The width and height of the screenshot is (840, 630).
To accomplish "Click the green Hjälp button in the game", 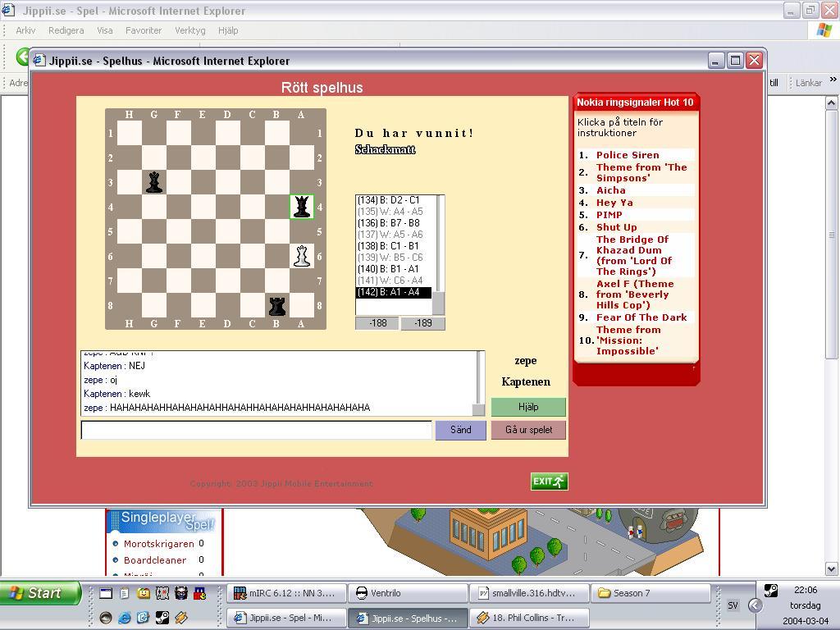I will tap(528, 407).
